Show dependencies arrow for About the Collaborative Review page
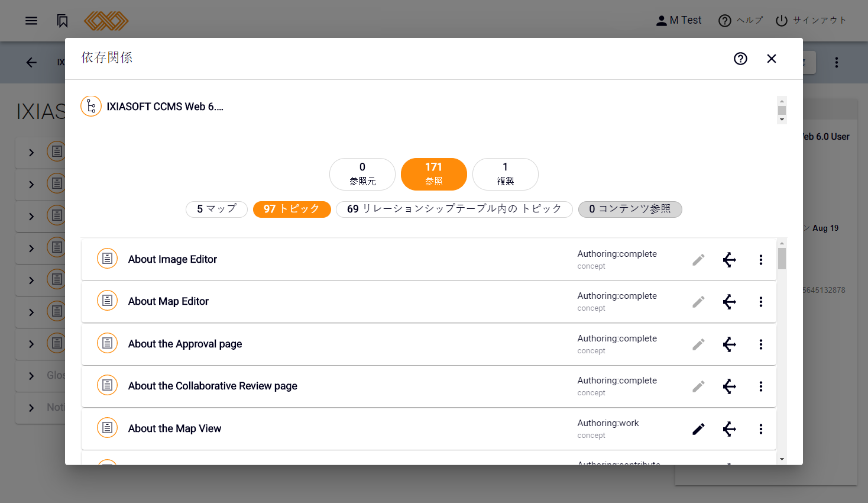 (730, 386)
